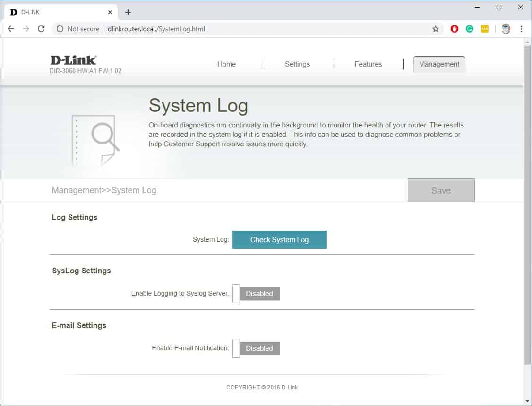Open the Features menu

368,64
